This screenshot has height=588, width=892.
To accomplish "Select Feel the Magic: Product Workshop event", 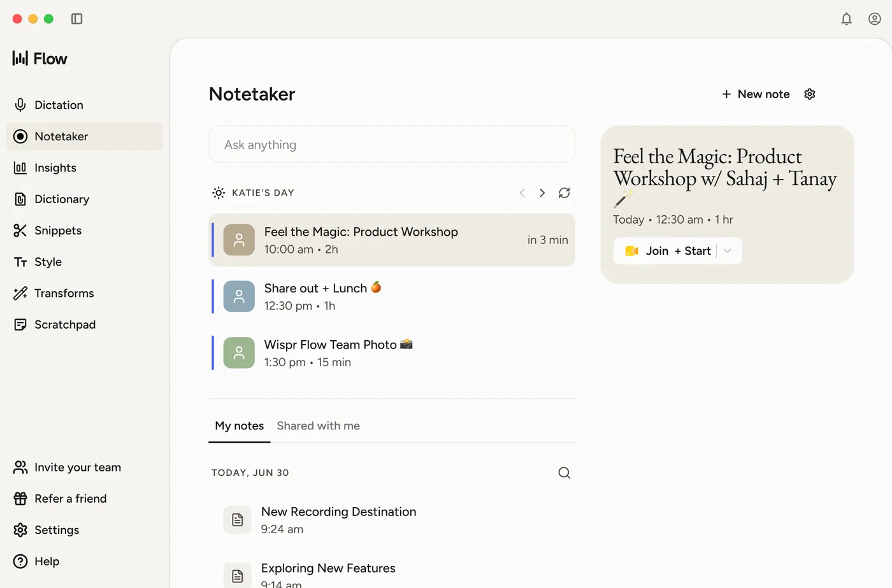I will tap(392, 240).
